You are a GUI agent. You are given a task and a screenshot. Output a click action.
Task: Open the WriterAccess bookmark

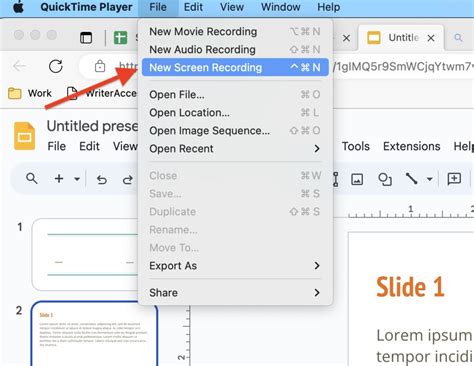click(102, 93)
